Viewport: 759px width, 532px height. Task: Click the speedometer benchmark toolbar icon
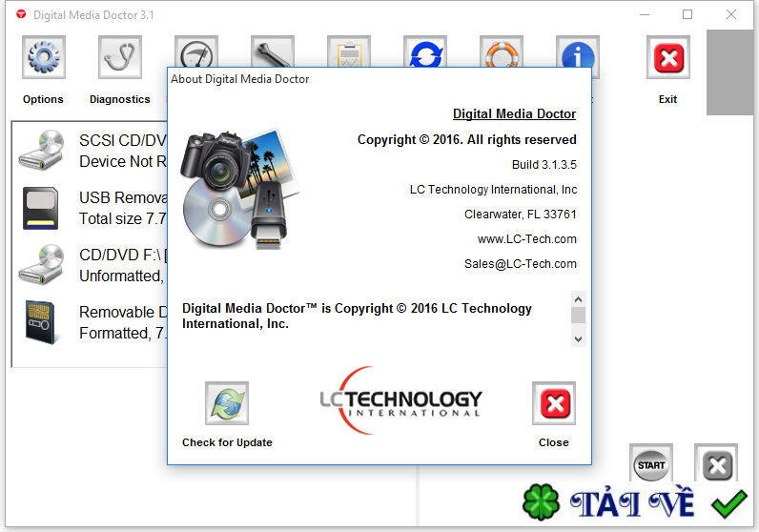(x=196, y=51)
